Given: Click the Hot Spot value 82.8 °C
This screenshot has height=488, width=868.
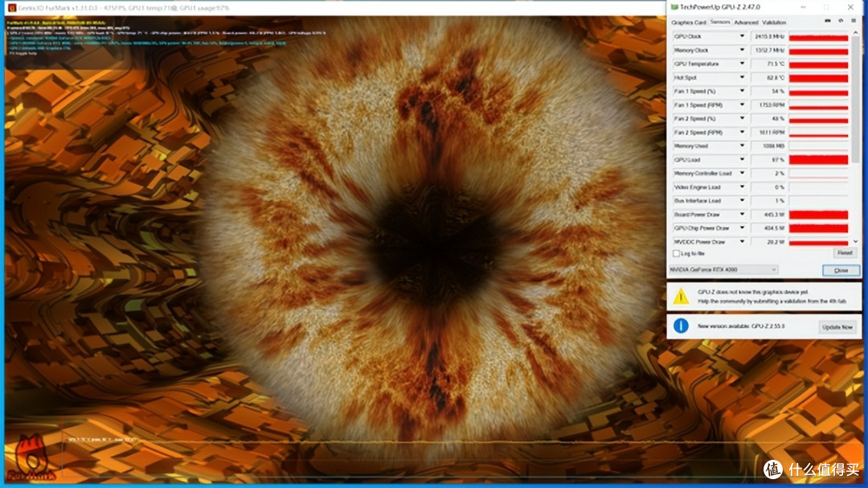Looking at the screenshot, I should [775, 77].
